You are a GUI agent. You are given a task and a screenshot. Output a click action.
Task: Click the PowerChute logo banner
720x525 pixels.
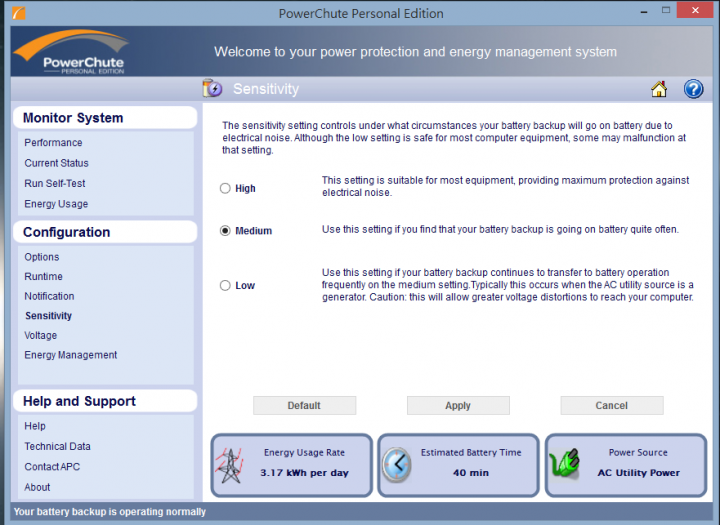click(x=70, y=51)
